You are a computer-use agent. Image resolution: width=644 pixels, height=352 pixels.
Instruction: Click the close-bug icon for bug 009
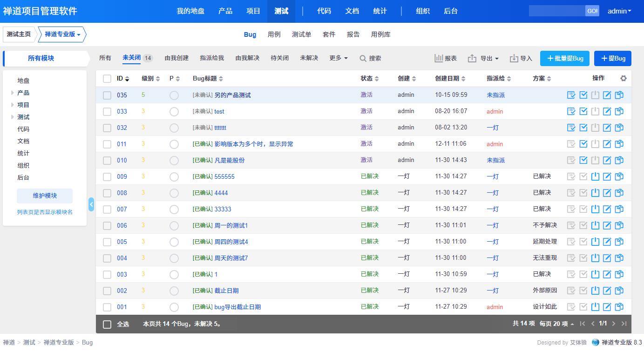[x=595, y=176]
